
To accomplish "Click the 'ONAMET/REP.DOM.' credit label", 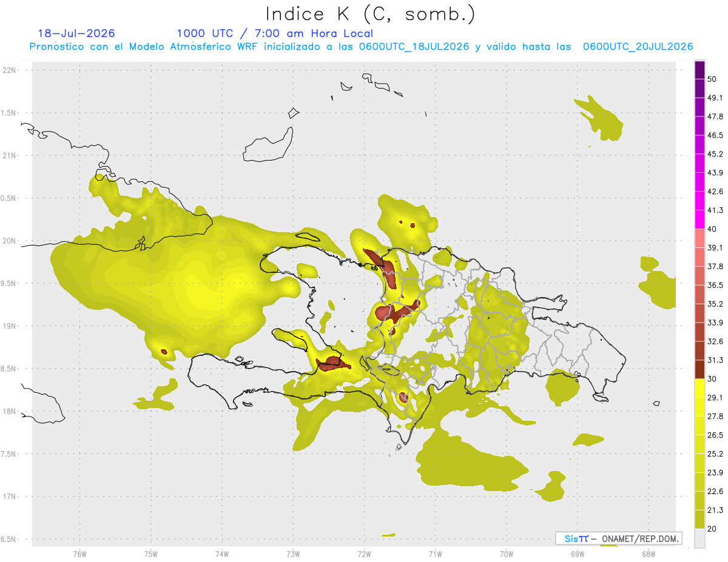I will (640, 538).
